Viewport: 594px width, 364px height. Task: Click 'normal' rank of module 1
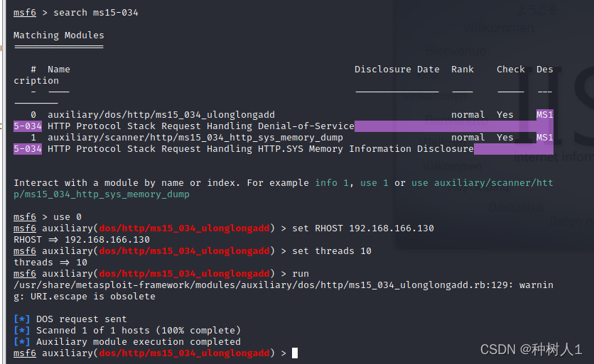[x=468, y=138]
